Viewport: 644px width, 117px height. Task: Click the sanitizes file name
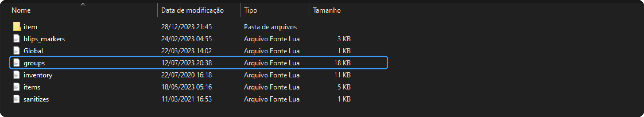tap(36, 99)
